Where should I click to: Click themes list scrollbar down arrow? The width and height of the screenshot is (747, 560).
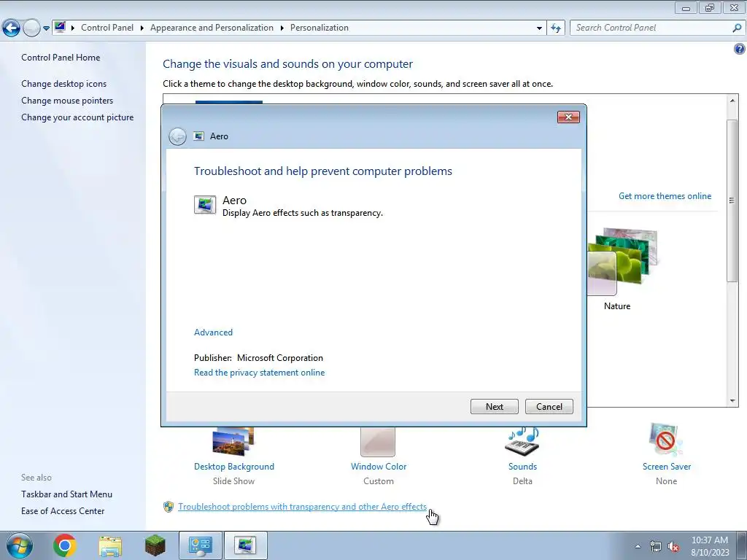click(x=732, y=401)
